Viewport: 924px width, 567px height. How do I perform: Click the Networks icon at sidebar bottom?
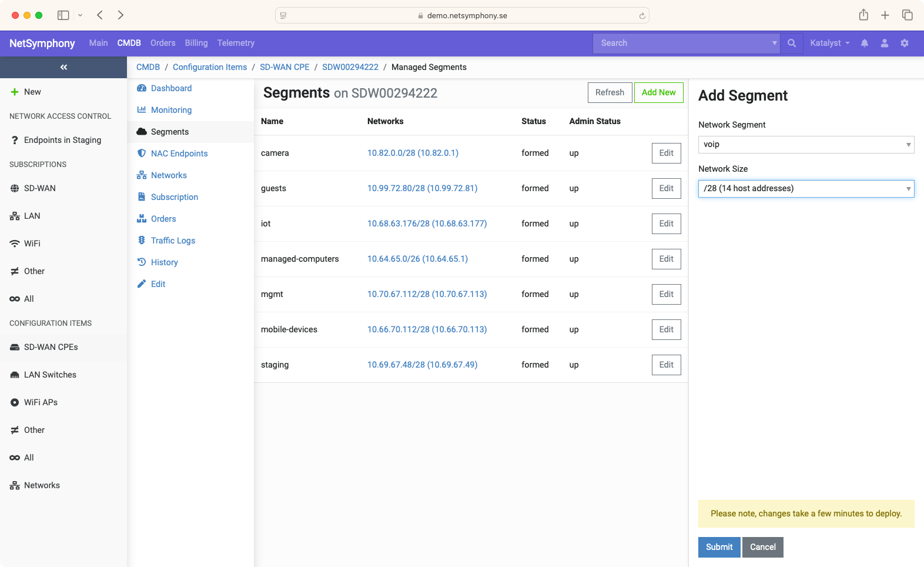click(15, 485)
